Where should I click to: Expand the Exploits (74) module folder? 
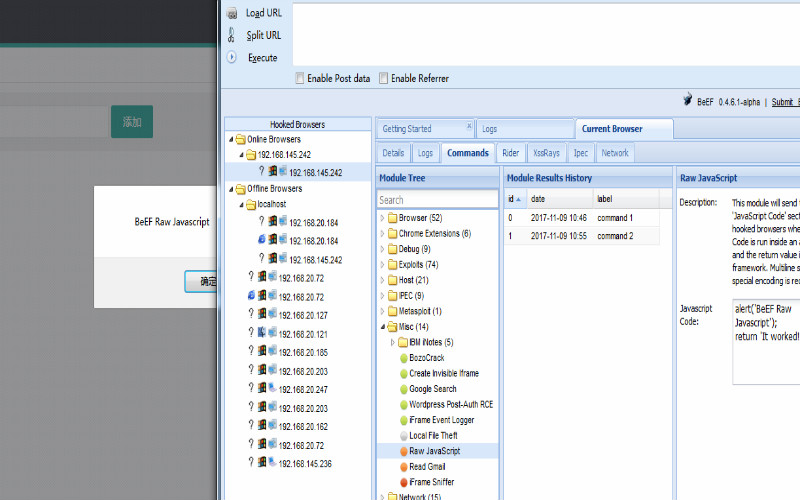[x=382, y=265]
